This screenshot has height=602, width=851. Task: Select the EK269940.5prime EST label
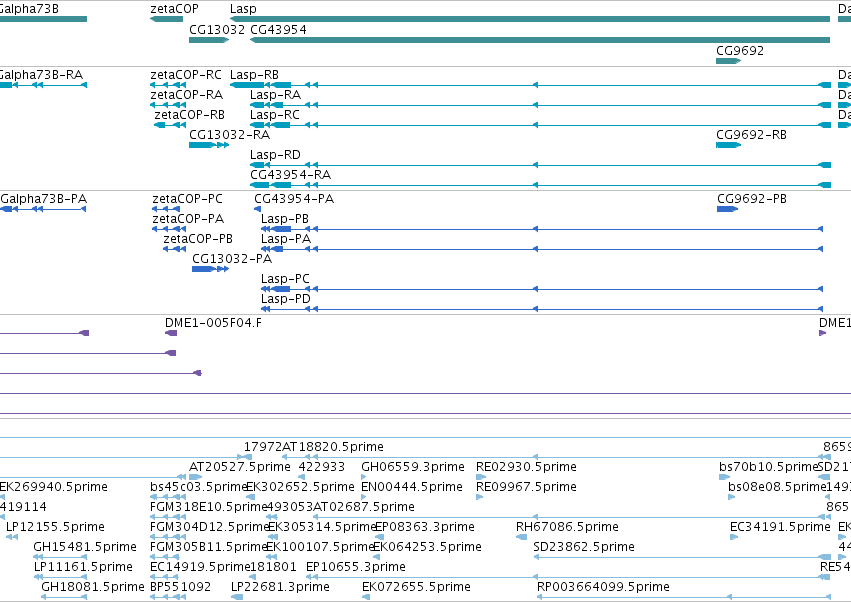coord(54,487)
